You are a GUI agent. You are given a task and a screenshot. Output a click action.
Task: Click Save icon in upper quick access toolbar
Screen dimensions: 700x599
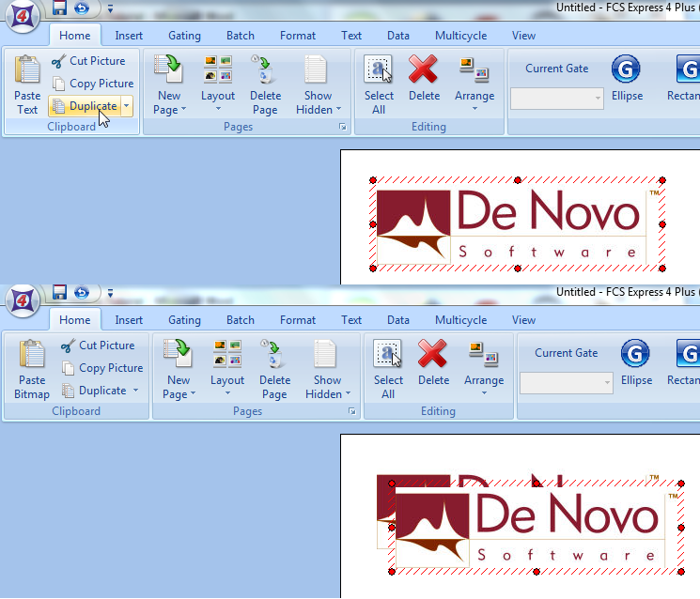[59, 8]
